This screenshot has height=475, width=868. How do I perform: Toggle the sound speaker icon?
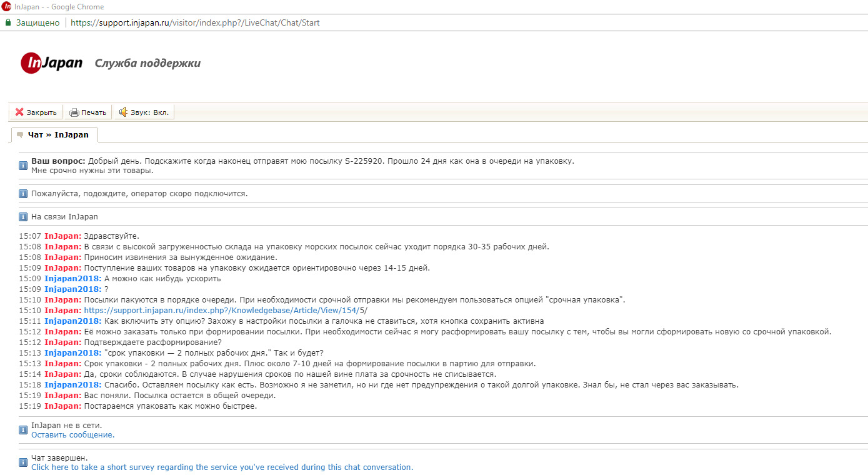[x=123, y=112]
